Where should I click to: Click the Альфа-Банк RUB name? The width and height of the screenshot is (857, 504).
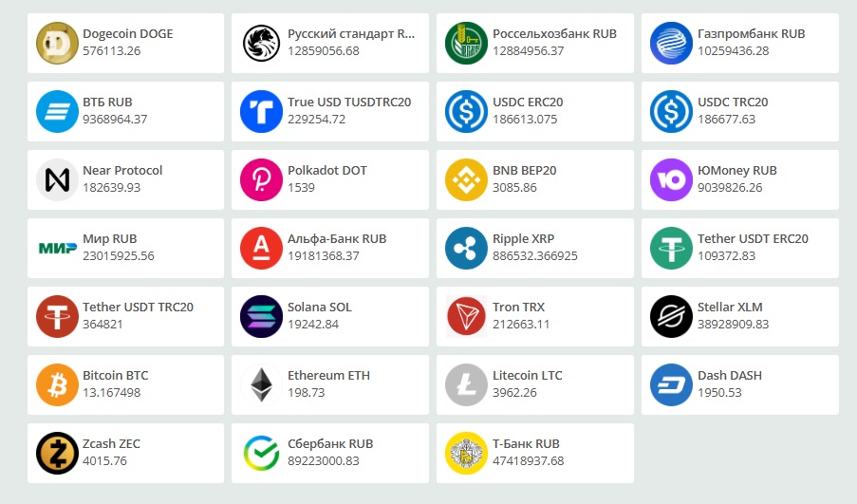click(337, 239)
